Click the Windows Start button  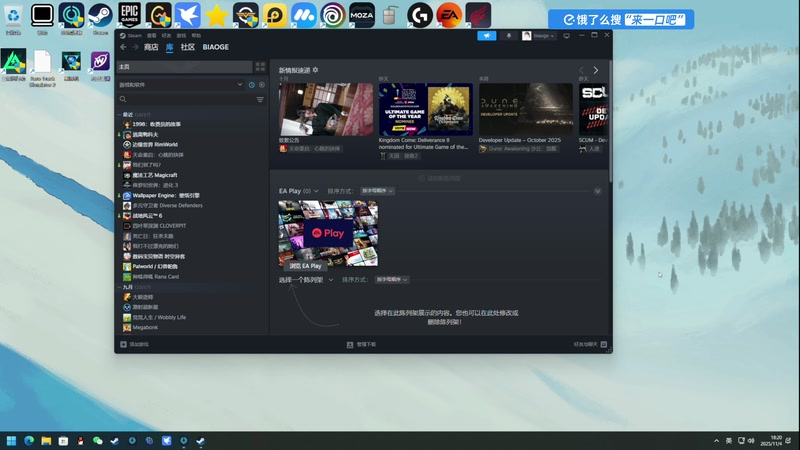pyautogui.click(x=11, y=441)
